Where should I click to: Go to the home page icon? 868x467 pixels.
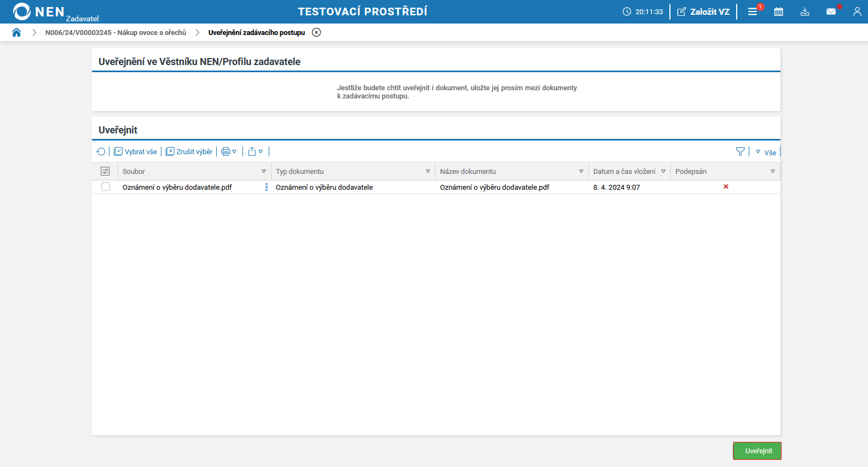click(x=16, y=32)
